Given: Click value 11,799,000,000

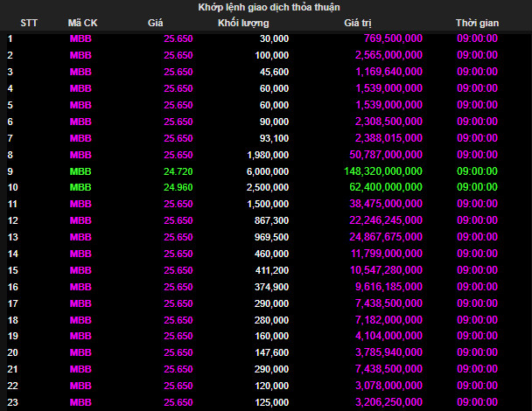Looking at the screenshot, I should pyautogui.click(x=387, y=254).
